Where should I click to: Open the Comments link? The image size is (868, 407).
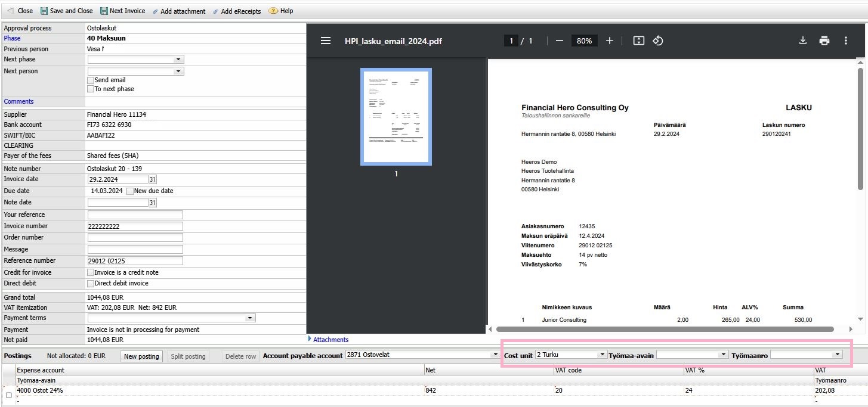pos(18,101)
